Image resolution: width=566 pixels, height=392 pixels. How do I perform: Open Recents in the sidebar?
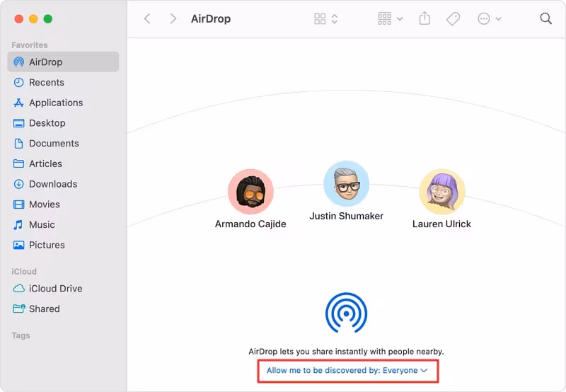coord(63,82)
